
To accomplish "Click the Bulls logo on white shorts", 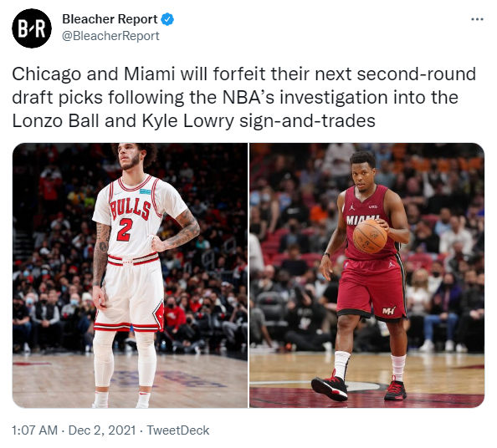I will 158,314.
